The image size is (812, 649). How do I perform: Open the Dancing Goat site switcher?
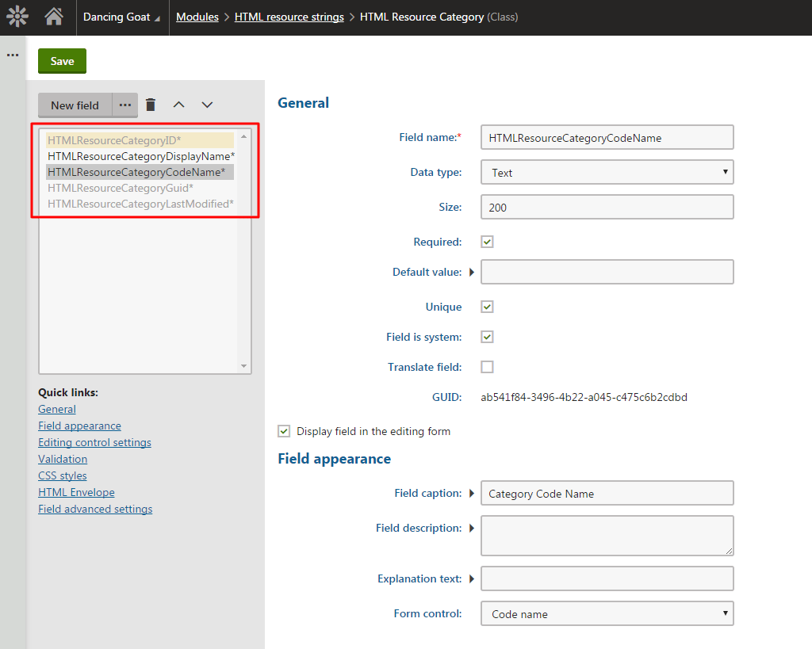121,16
